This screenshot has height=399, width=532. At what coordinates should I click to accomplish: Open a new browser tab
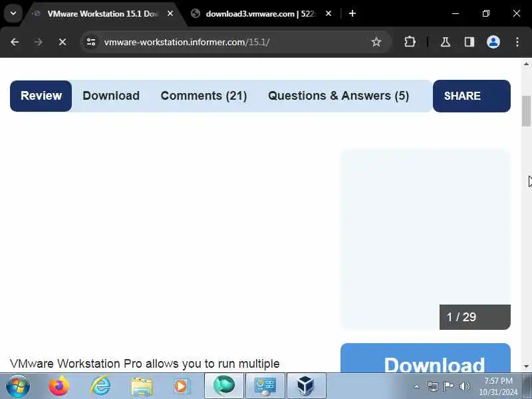coord(352,13)
